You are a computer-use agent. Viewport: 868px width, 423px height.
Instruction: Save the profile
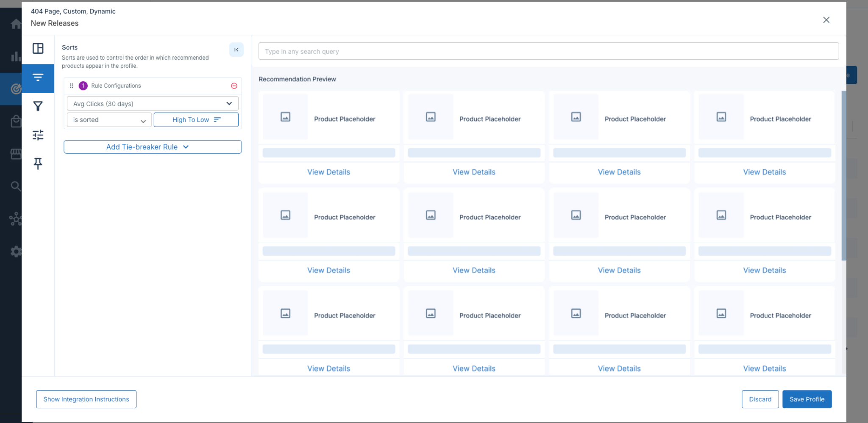(x=807, y=399)
